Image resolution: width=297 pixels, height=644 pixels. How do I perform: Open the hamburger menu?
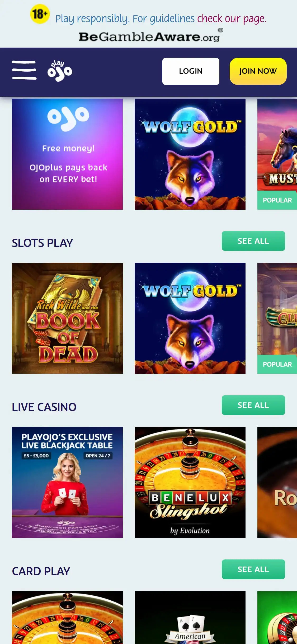[24, 70]
